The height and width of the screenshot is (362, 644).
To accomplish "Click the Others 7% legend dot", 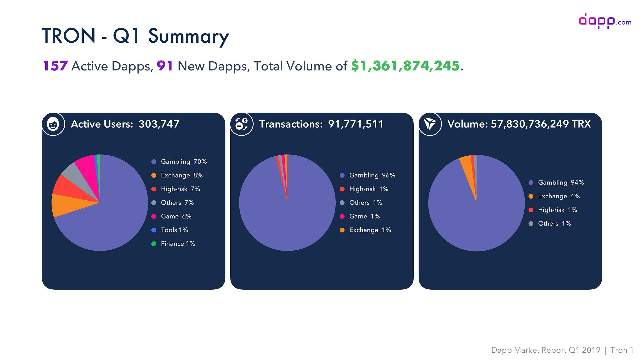I will click(154, 203).
